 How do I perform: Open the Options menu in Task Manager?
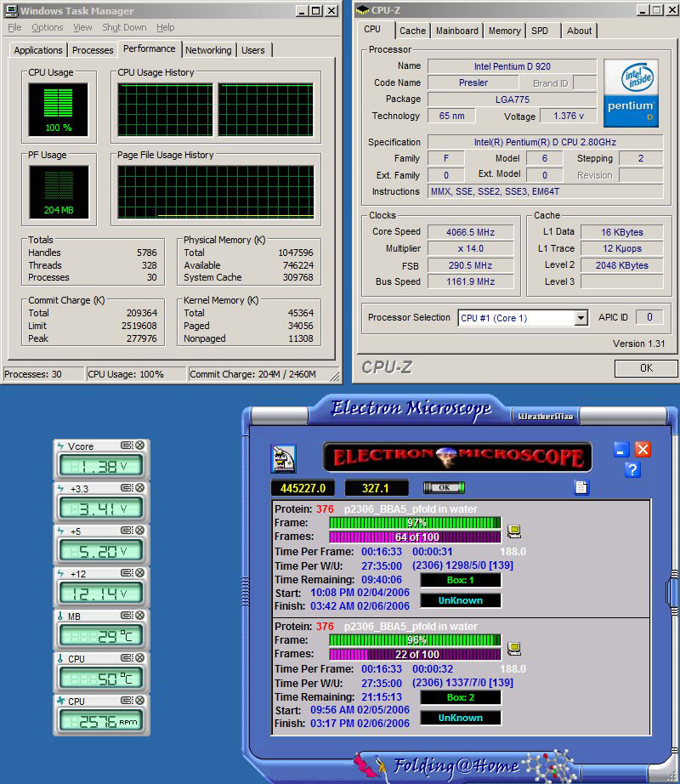click(x=48, y=27)
